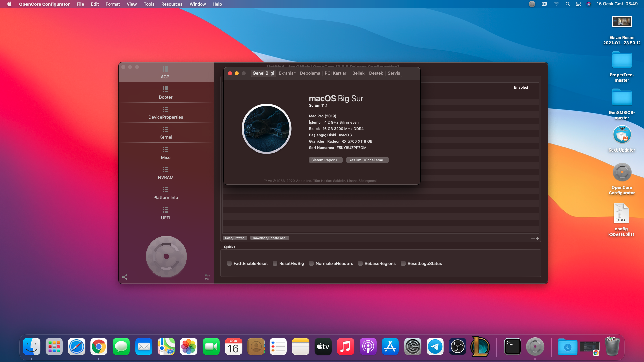This screenshot has width=644, height=362.
Task: Switch to the Depolama tab
Action: (310, 73)
